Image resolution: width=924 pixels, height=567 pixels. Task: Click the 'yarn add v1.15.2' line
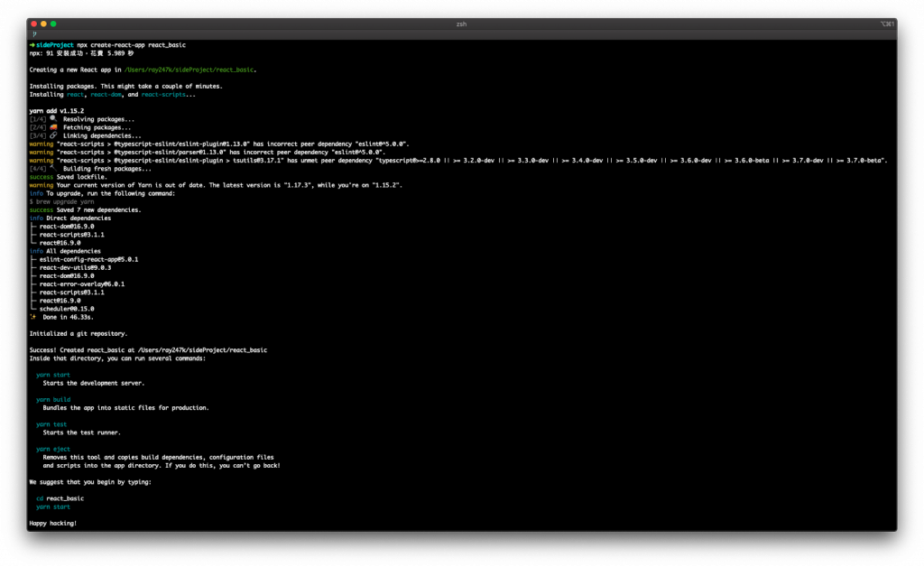[x=57, y=111]
